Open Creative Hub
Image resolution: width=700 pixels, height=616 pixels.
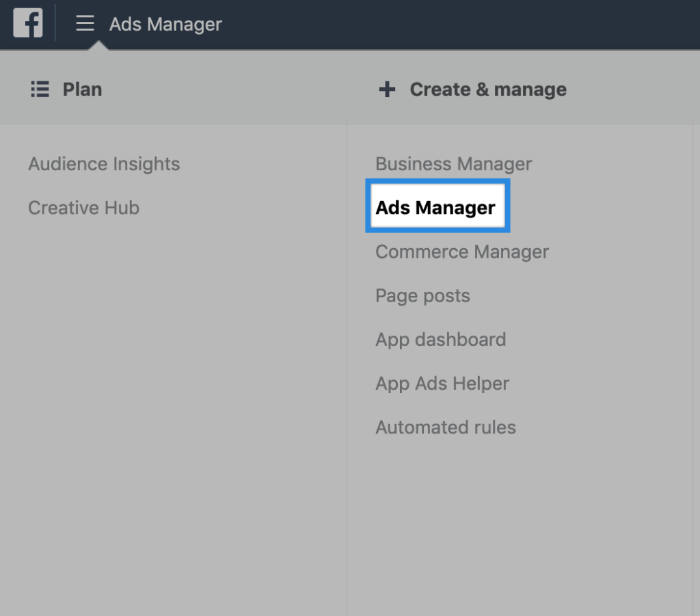(83, 208)
